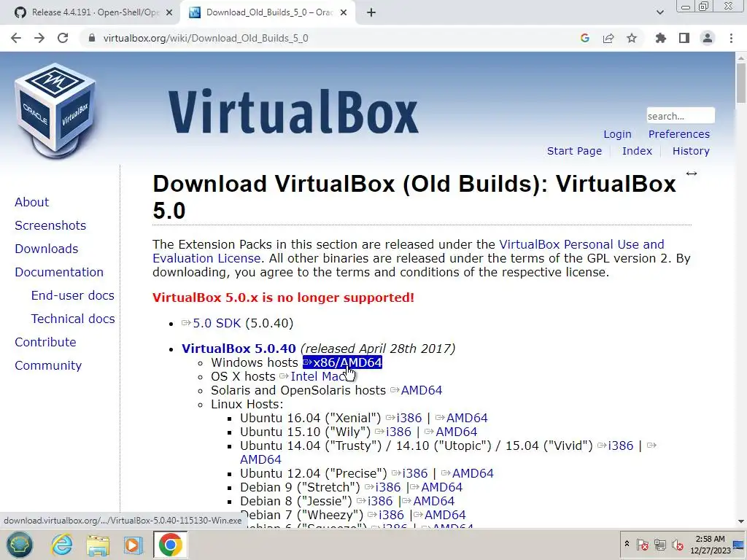Open the Windows Start orb

20,544
